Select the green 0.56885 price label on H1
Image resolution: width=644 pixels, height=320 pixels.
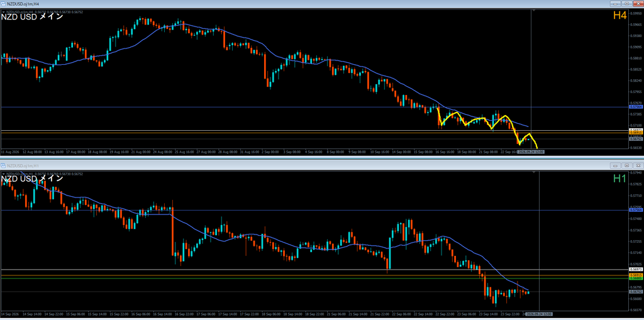tap(635, 278)
